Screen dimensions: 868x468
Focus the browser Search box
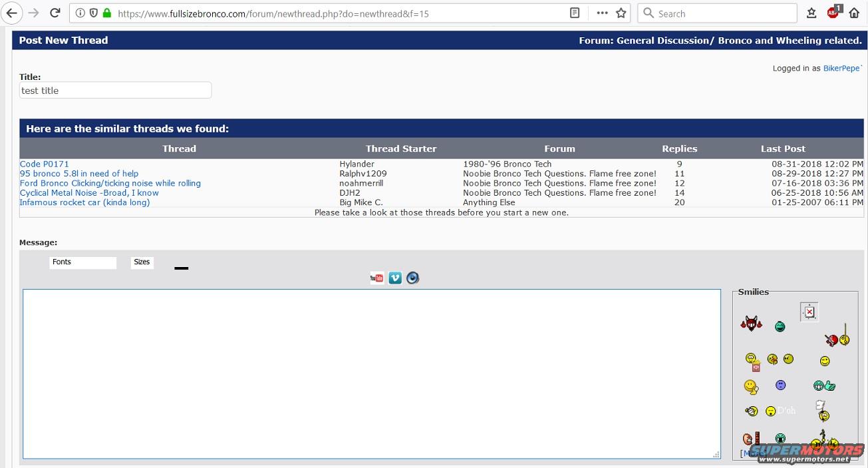(x=717, y=13)
